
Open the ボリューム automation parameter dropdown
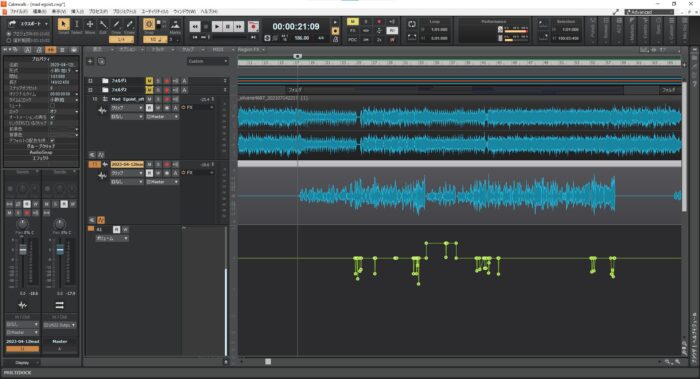[x=112, y=238]
